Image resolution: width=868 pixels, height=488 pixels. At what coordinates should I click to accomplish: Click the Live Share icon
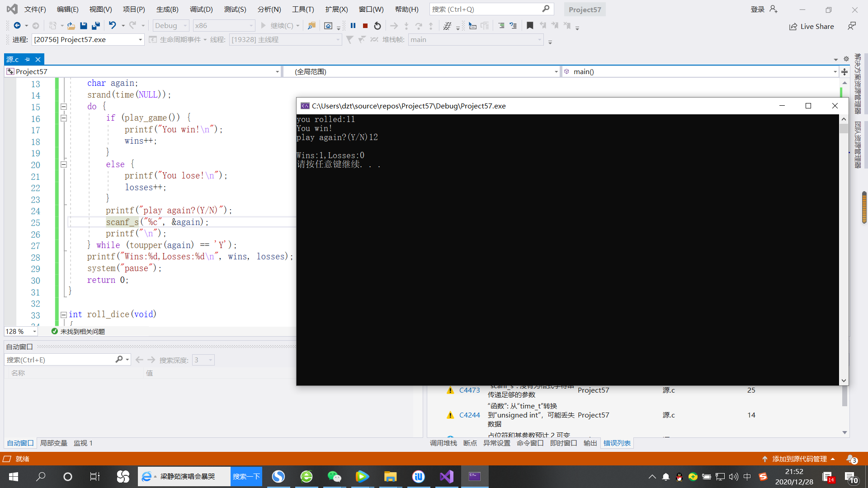[793, 27]
